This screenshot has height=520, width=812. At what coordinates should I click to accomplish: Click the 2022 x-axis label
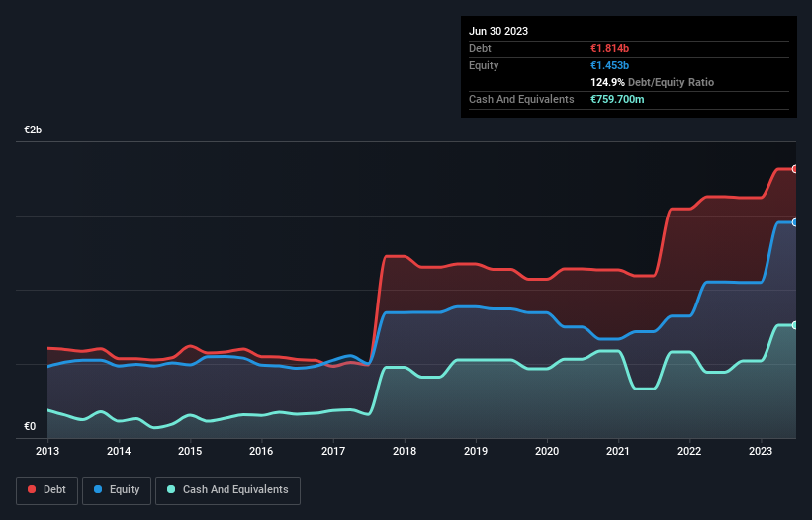tap(689, 451)
